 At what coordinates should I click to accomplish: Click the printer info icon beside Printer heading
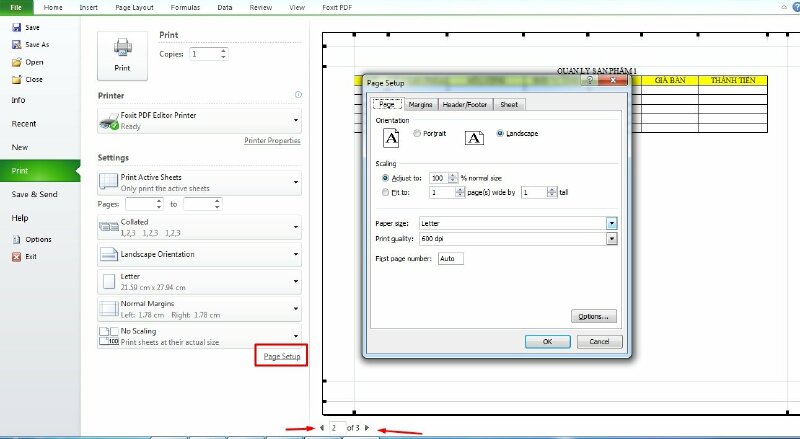pyautogui.click(x=298, y=94)
